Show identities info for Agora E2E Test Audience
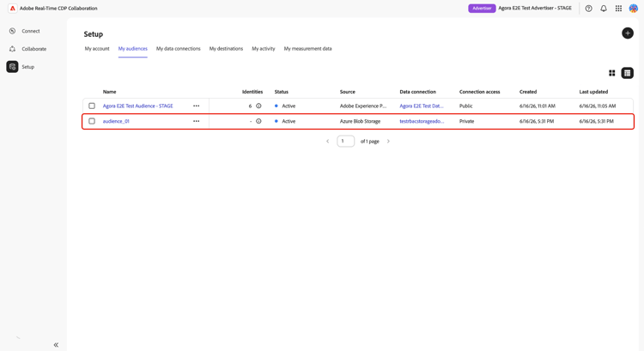The image size is (644, 351). click(x=258, y=106)
